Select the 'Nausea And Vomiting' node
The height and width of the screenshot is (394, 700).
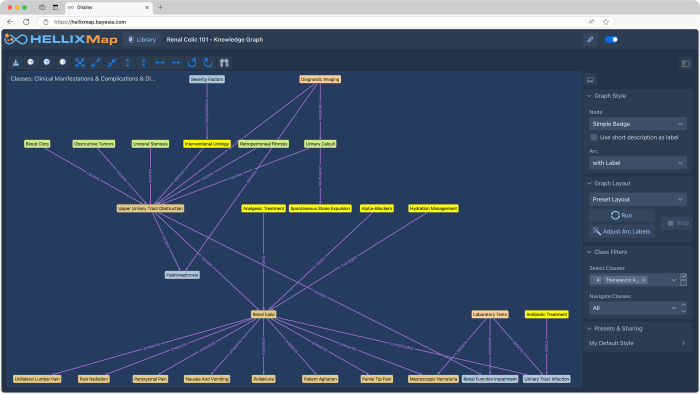tap(207, 379)
